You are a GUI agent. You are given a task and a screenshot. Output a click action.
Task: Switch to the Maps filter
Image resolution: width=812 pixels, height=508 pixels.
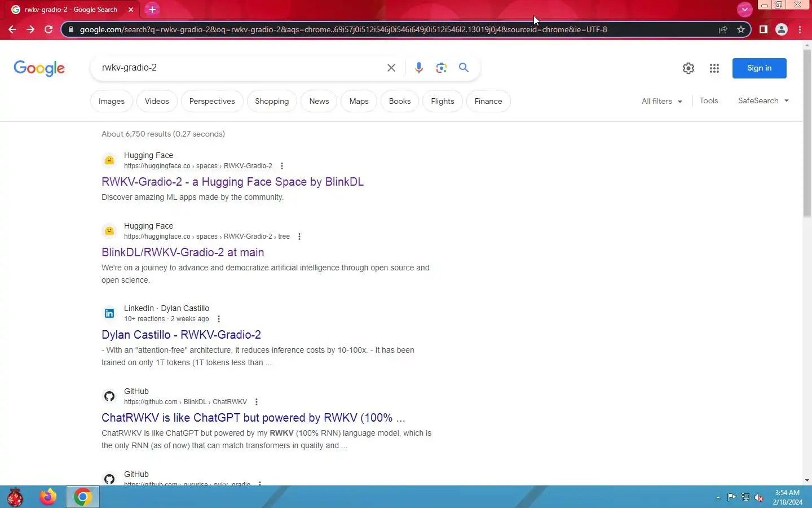[x=359, y=101]
